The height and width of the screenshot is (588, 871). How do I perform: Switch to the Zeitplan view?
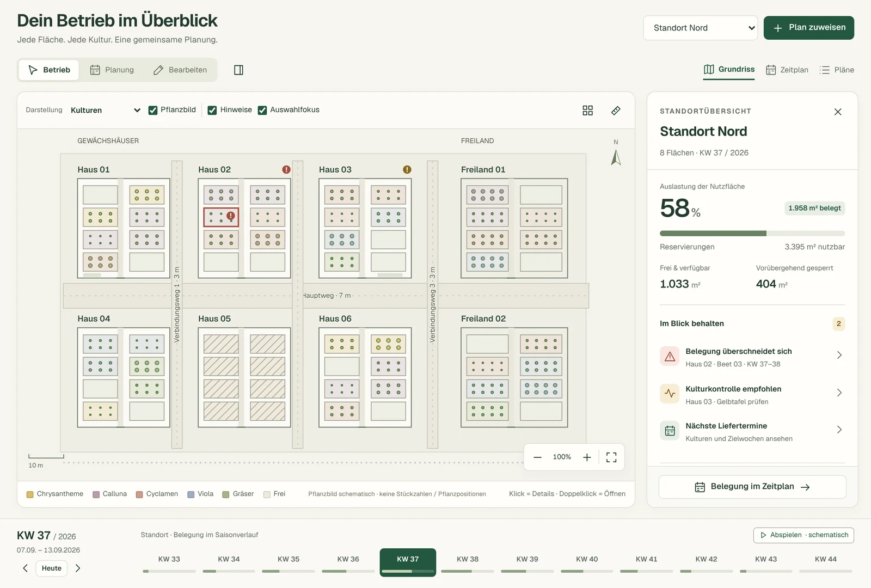click(x=787, y=70)
